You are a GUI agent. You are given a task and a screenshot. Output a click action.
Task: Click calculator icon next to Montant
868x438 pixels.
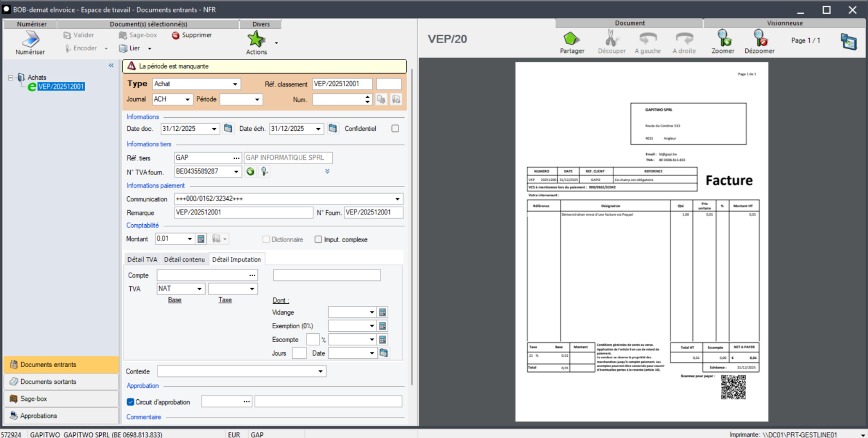point(201,239)
